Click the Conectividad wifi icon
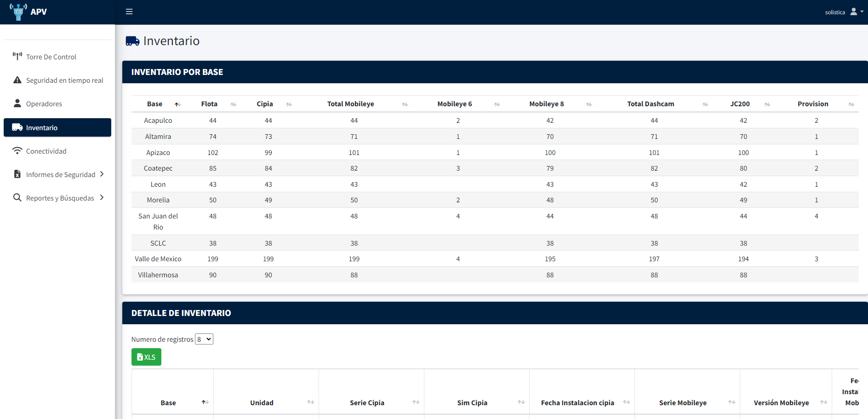868x419 pixels. click(17, 150)
